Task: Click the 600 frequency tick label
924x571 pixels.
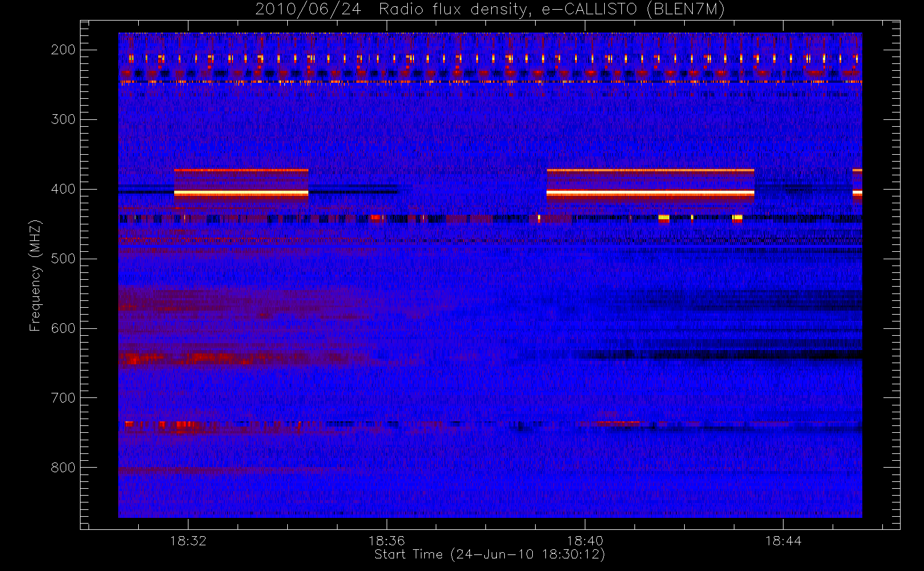Action: 63,328
